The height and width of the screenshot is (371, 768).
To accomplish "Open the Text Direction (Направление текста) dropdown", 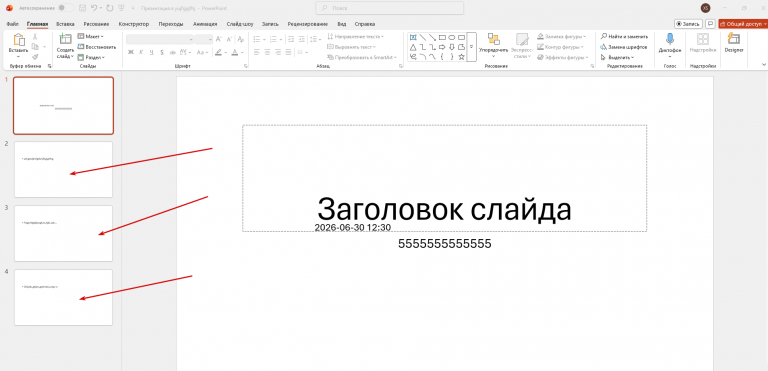I will coord(356,36).
